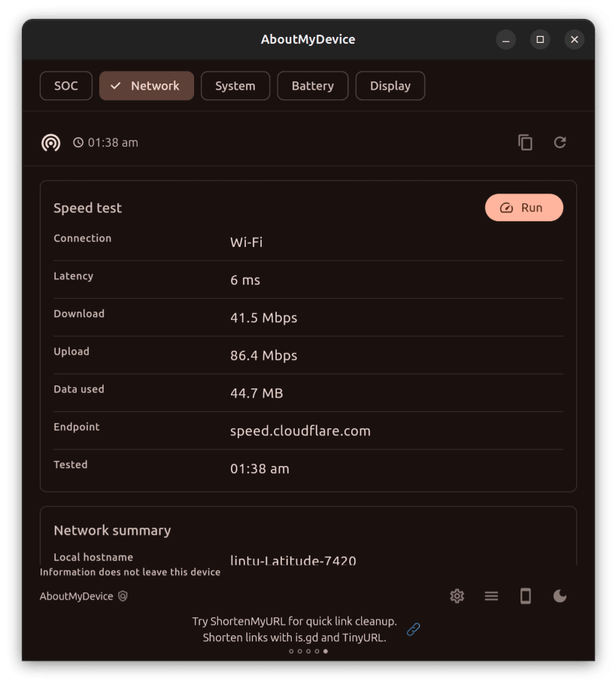Click the Network summary heading
The height and width of the screenshot is (685, 616).
[112, 531]
